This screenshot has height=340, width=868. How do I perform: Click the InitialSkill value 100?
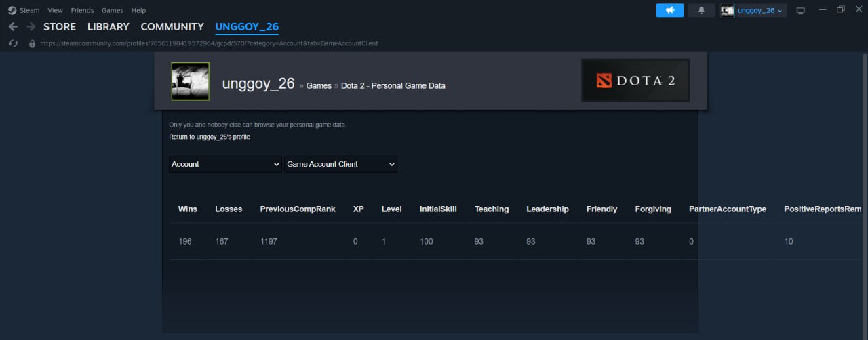[x=427, y=242]
